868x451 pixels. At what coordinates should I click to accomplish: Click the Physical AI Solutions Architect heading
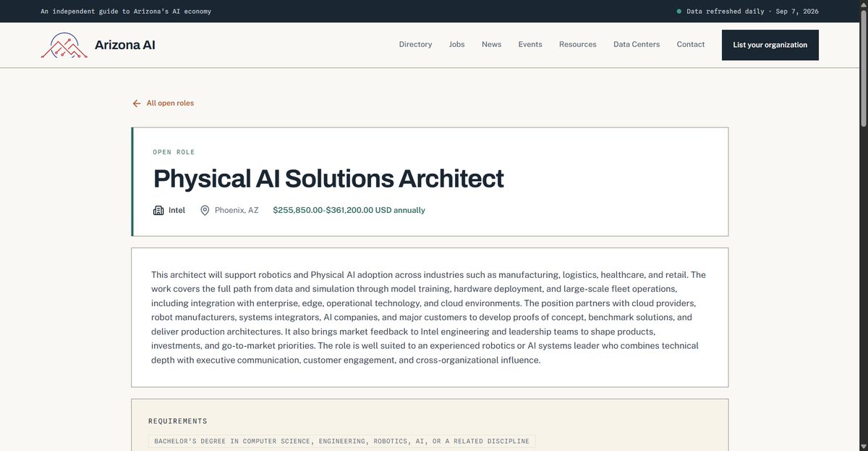tap(328, 179)
